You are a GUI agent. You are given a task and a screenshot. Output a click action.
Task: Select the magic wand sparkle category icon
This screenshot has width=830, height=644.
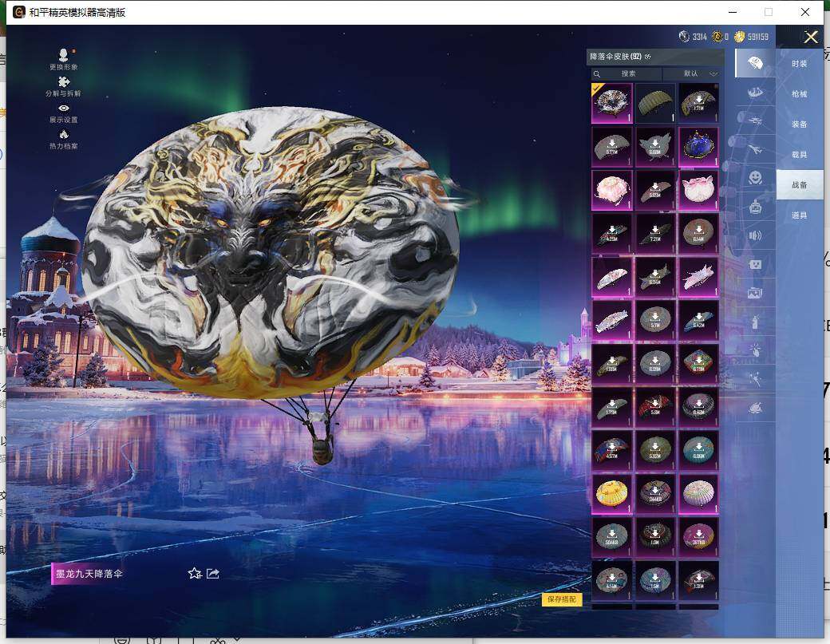tap(755, 379)
